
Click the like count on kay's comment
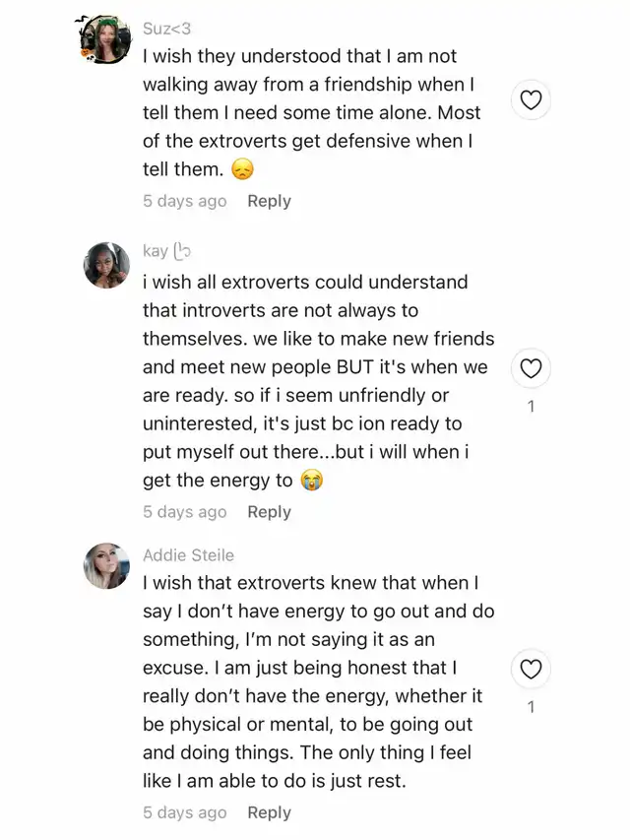(x=531, y=406)
